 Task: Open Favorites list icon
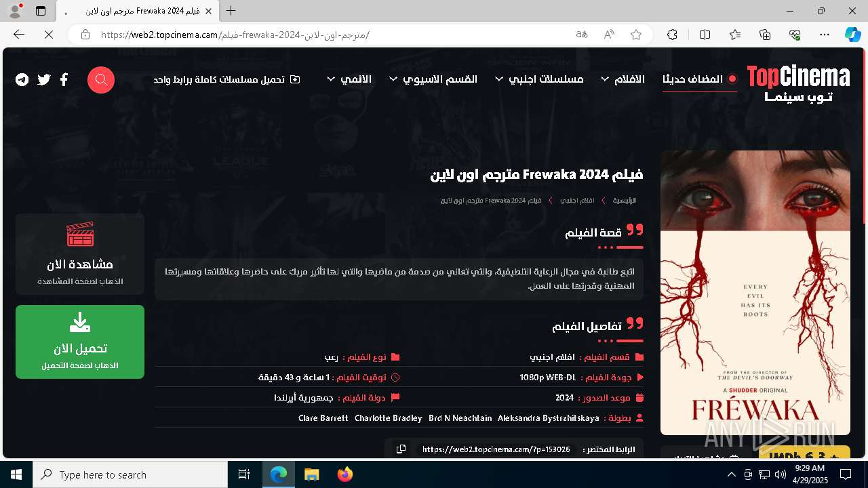pos(735,35)
